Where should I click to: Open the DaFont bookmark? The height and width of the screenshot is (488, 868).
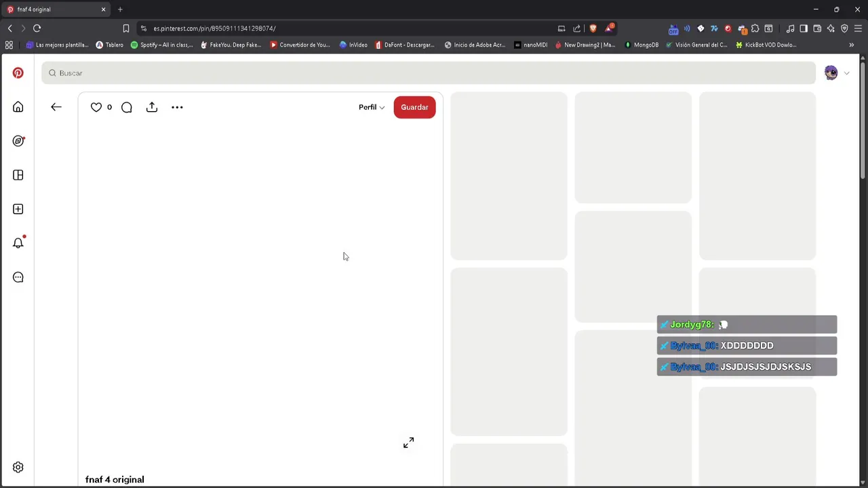405,45
